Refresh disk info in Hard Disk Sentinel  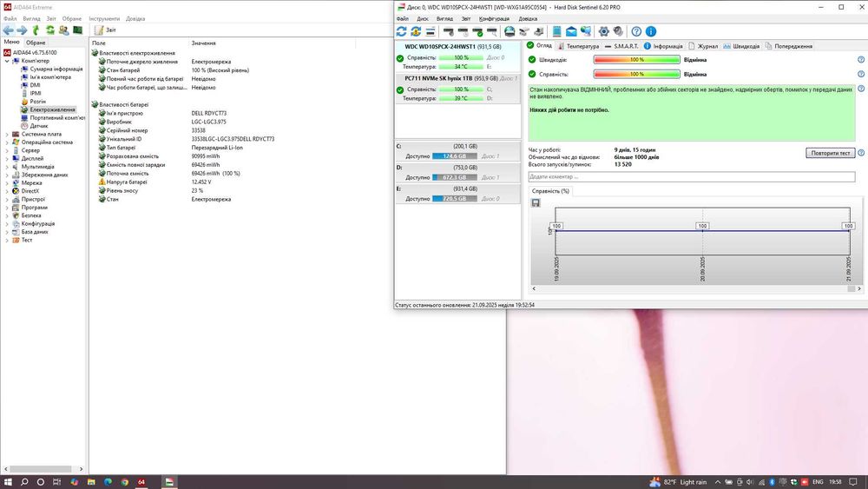click(x=401, y=31)
